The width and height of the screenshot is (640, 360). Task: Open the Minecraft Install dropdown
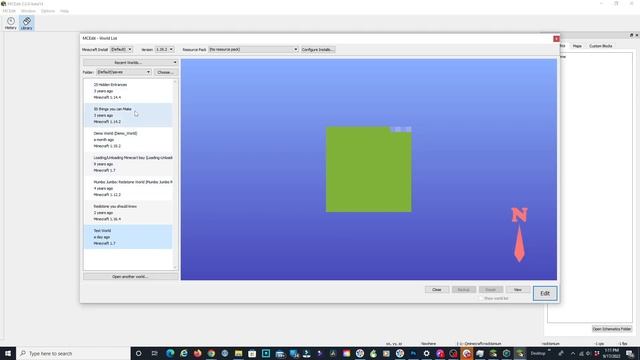pyautogui.click(x=122, y=49)
